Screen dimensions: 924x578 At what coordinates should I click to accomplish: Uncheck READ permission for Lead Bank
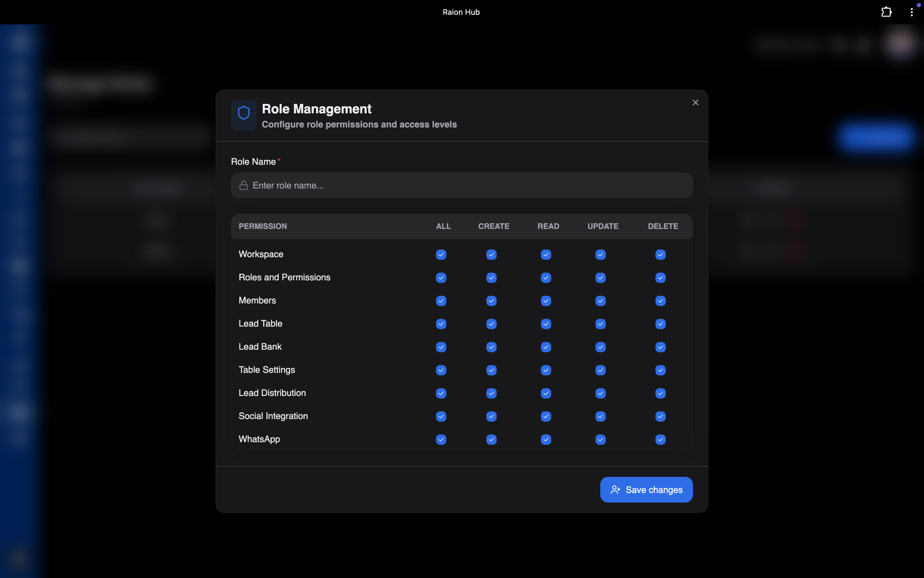546,347
